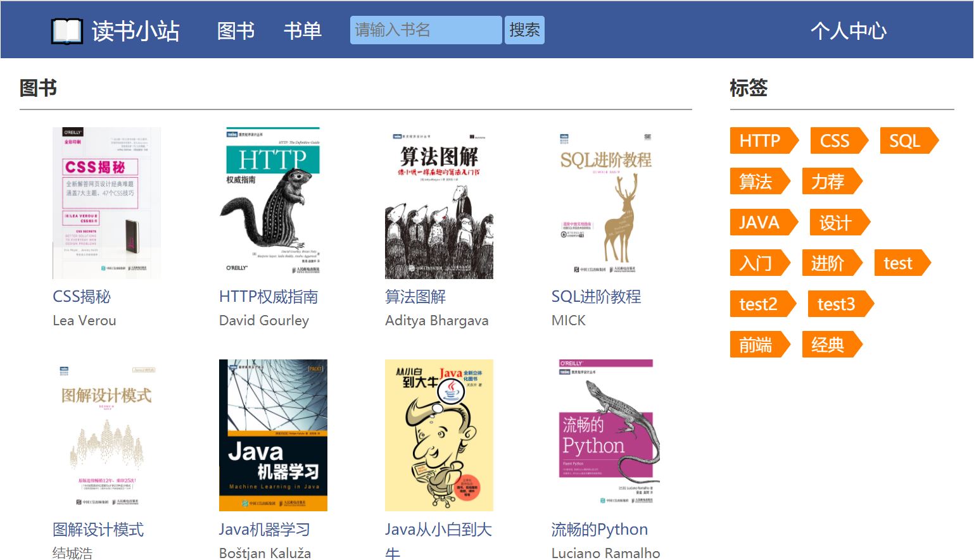974x560 pixels.
Task: Open 个人中心 in the header
Action: point(849,30)
